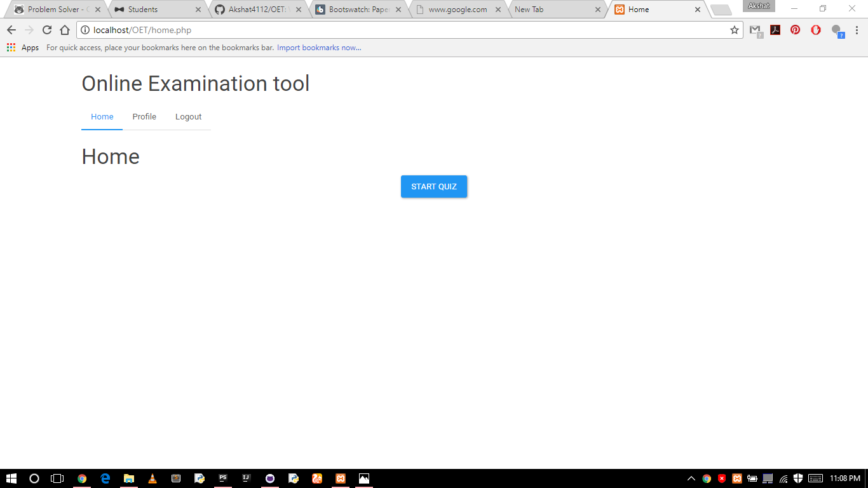This screenshot has height=488, width=868.
Task: Click the Pinterest extension icon
Action: tap(796, 30)
